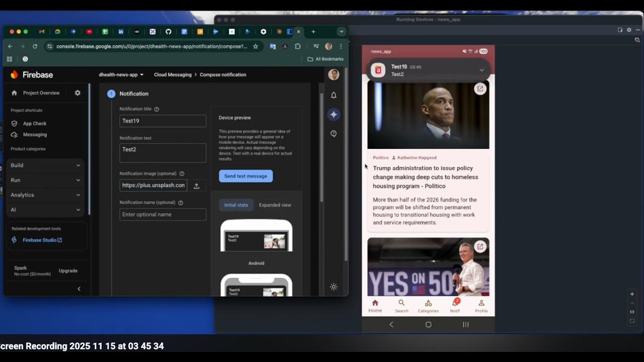Open the Google bookmark shortcut
The height and width of the screenshot is (362, 644).
25,59
